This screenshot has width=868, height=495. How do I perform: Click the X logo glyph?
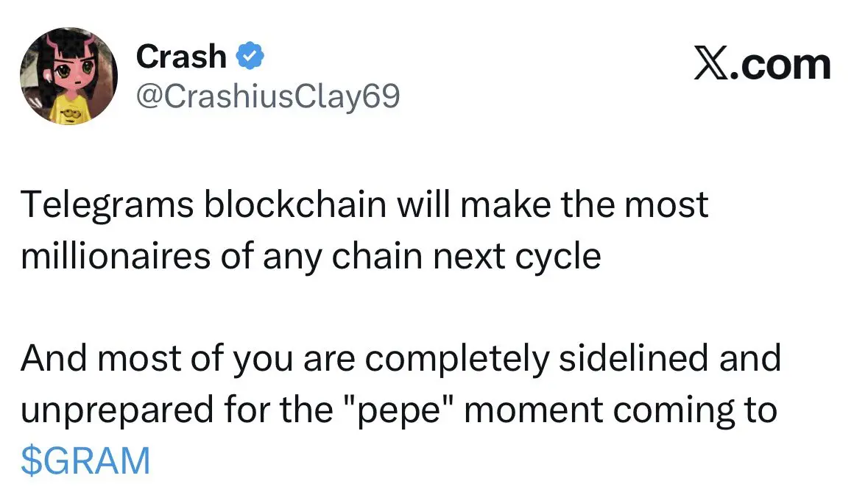click(712, 64)
